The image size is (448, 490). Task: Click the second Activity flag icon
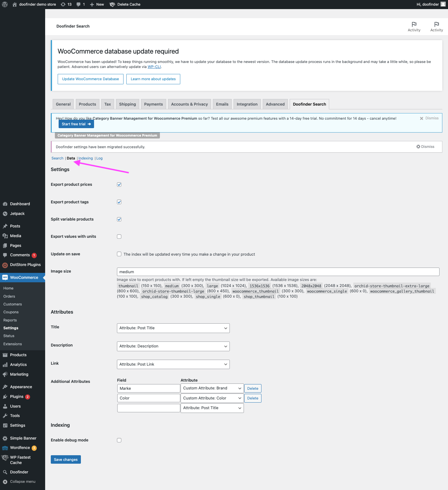click(x=436, y=24)
